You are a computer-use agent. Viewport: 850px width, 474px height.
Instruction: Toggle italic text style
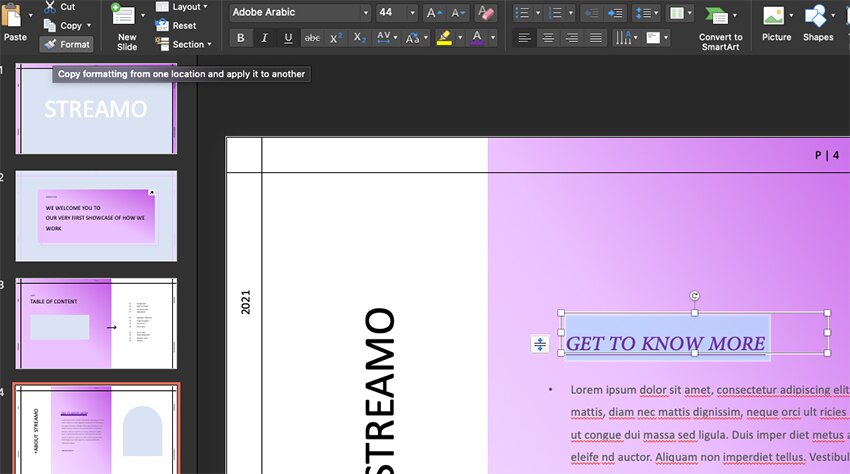(x=264, y=38)
